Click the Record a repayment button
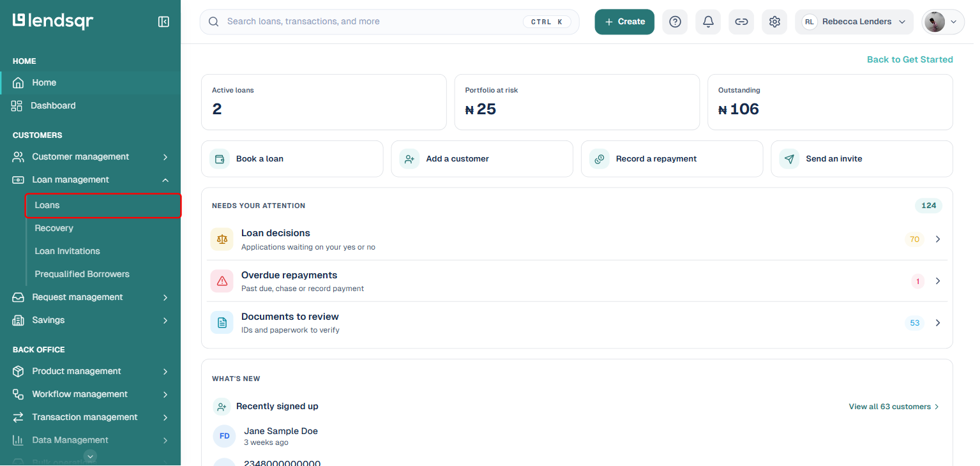 coord(672,159)
